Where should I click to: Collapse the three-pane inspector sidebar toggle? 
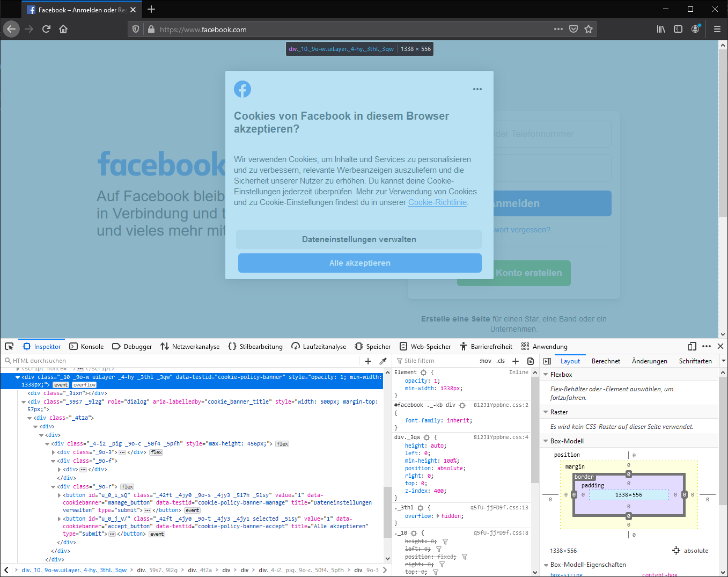pos(547,361)
